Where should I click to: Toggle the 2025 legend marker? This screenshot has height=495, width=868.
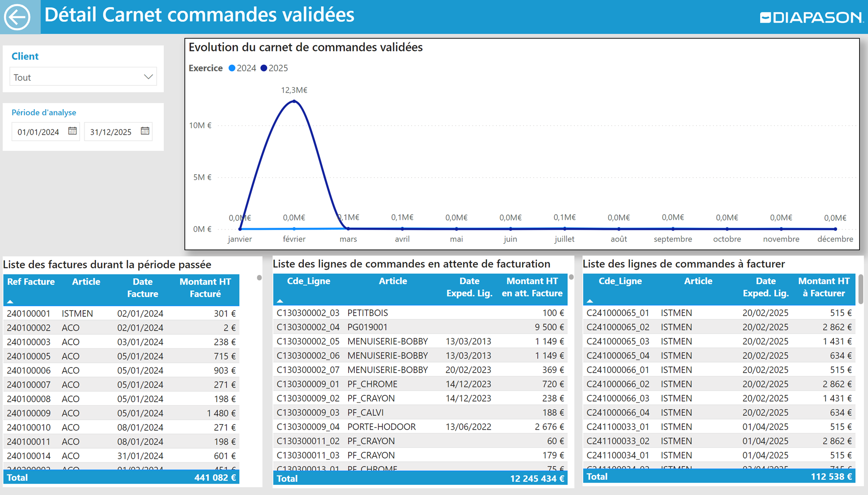(x=264, y=68)
